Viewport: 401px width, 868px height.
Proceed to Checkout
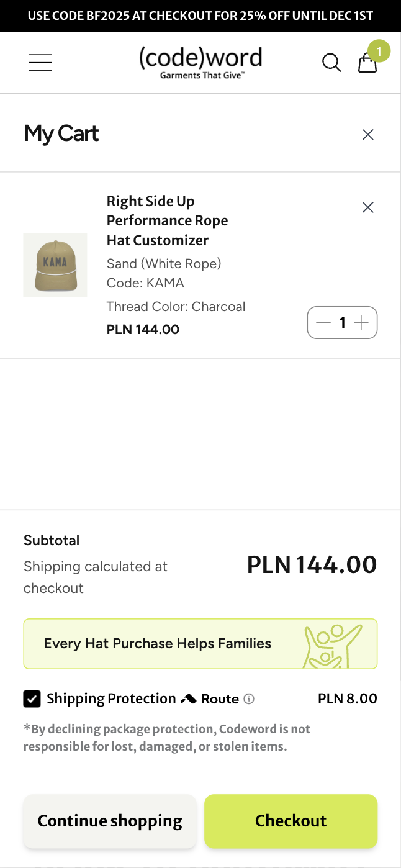tap(291, 821)
